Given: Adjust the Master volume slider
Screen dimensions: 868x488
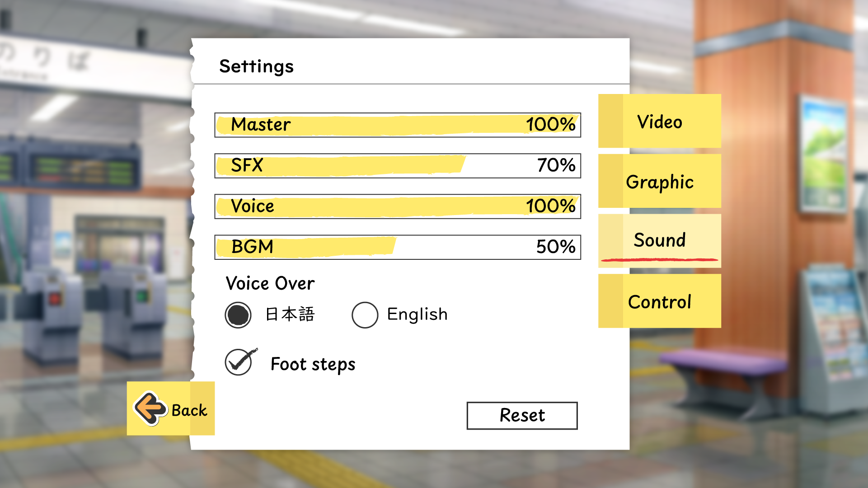Looking at the screenshot, I should point(398,125).
